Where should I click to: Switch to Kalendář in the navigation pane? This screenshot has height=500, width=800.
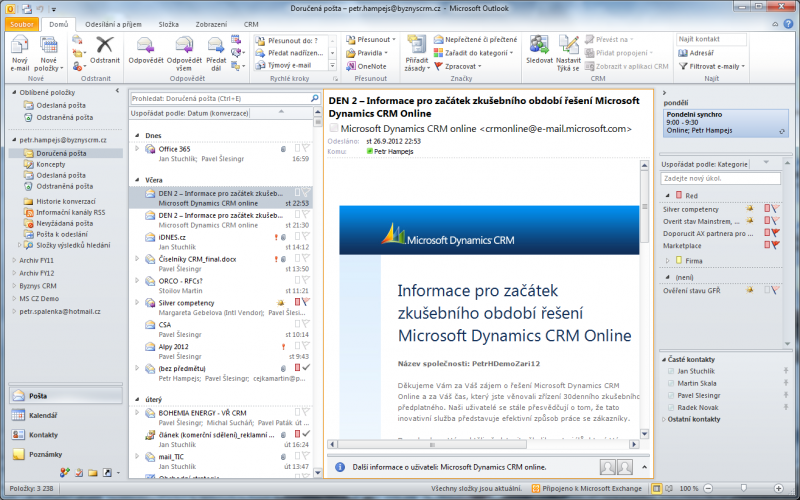65,415
